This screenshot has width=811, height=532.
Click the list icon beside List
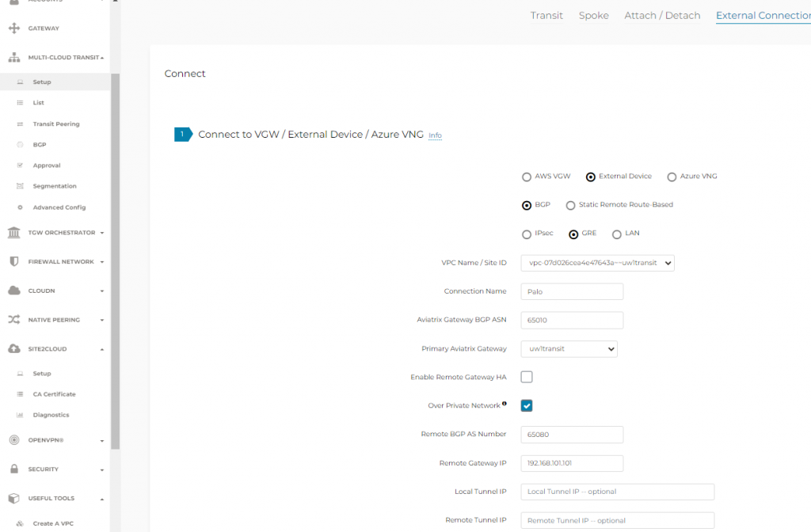[x=20, y=103]
